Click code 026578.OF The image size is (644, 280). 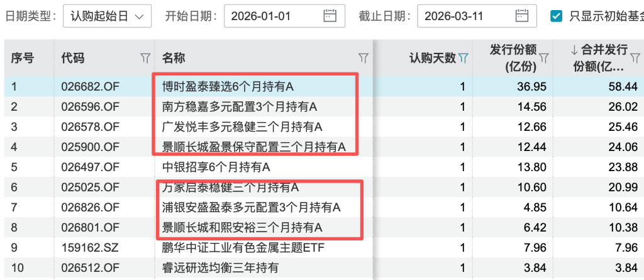[x=91, y=127]
